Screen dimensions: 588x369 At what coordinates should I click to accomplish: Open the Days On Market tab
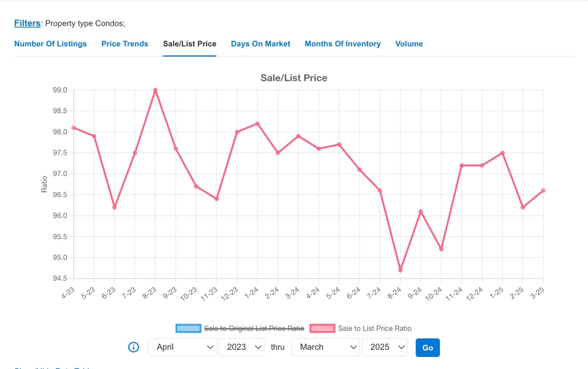click(260, 44)
